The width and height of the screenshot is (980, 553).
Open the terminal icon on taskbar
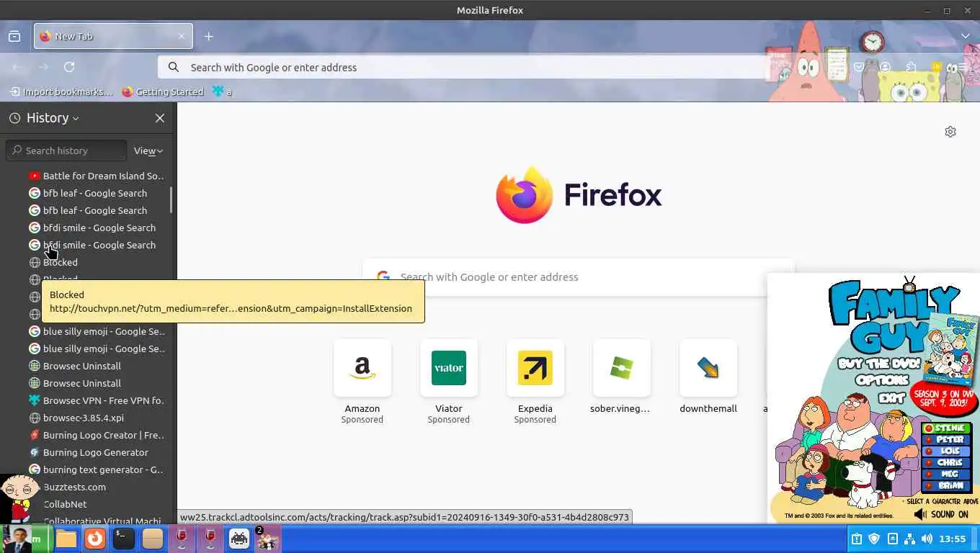pyautogui.click(x=124, y=539)
